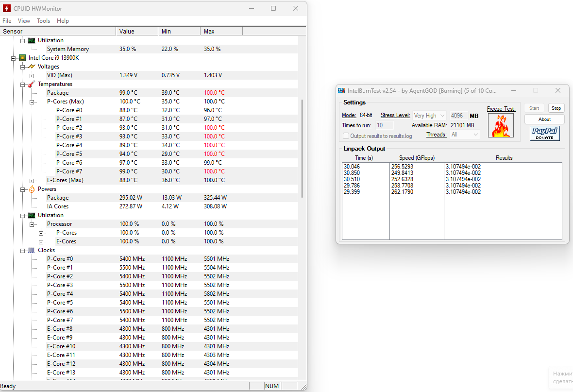
Task: Collapse the Processor utilization node
Action: pos(32,224)
